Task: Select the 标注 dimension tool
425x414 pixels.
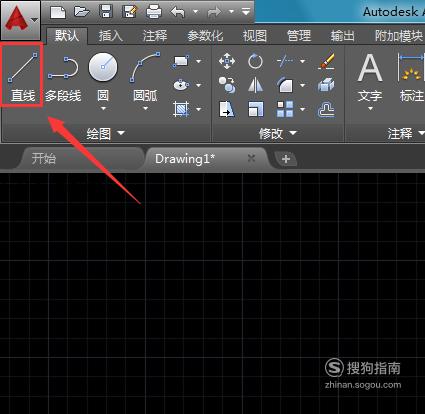Action: coord(412,77)
